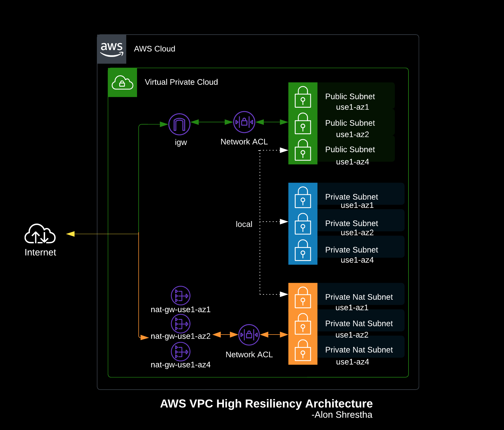504x430 pixels.
Task: Click the Public Subnet use1-az4 label
Action: point(350,156)
